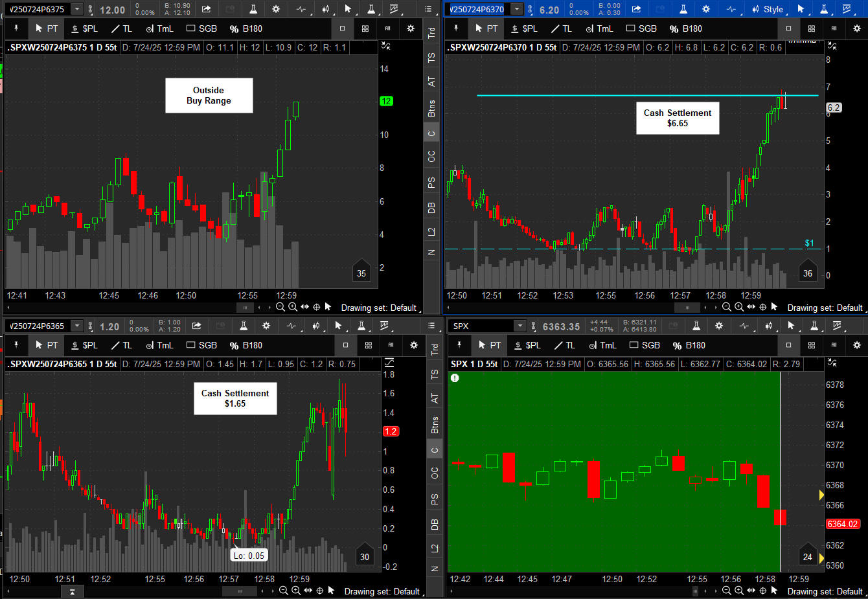Select the TmL tool in the P6365 panel
This screenshot has width=868, height=599.
click(159, 345)
